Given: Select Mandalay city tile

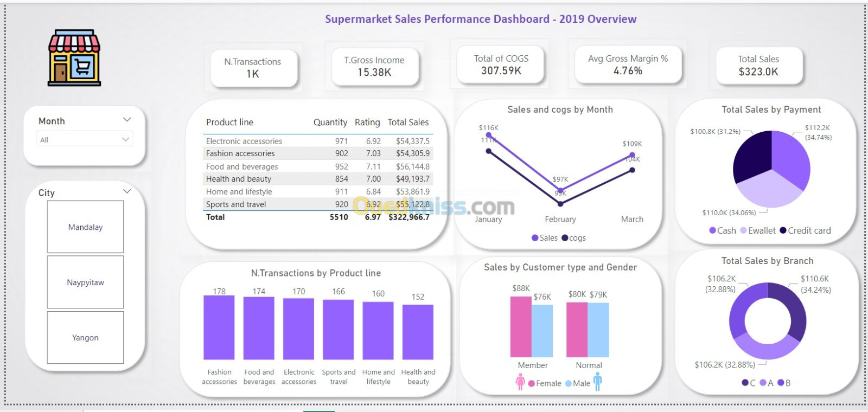Looking at the screenshot, I should 85,227.
